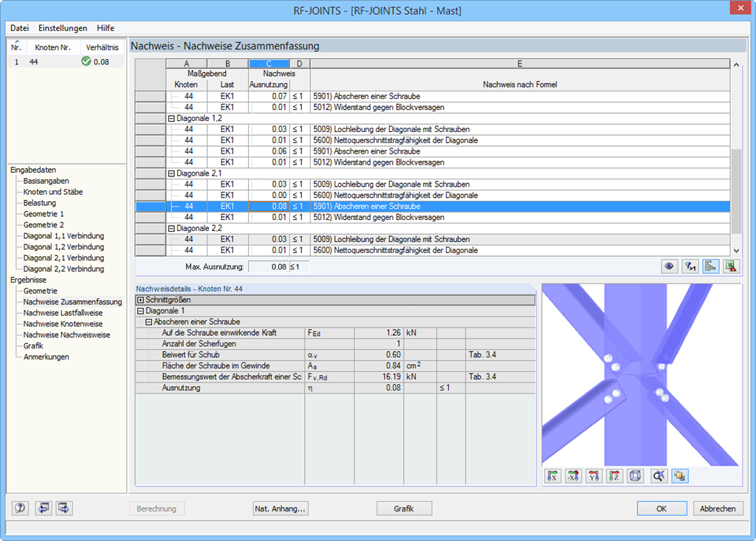
Task: Click the FEd value 1.26 cell
Action: tap(379, 333)
